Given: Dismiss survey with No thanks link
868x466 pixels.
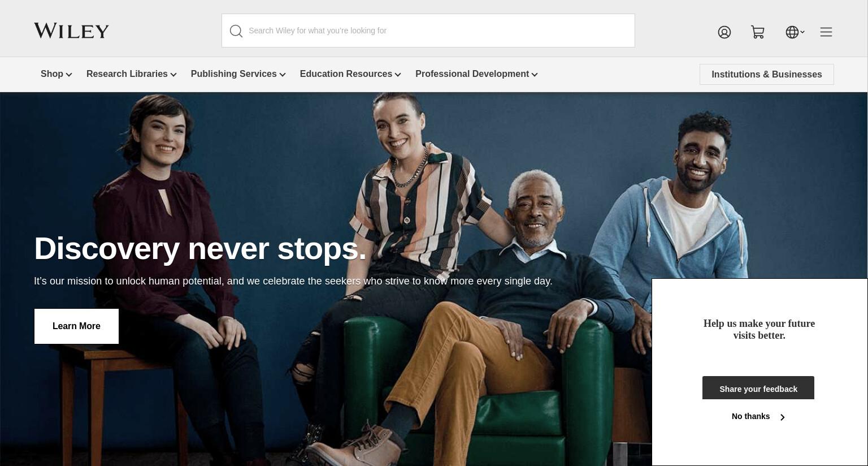Looking at the screenshot, I should pyautogui.click(x=750, y=416).
